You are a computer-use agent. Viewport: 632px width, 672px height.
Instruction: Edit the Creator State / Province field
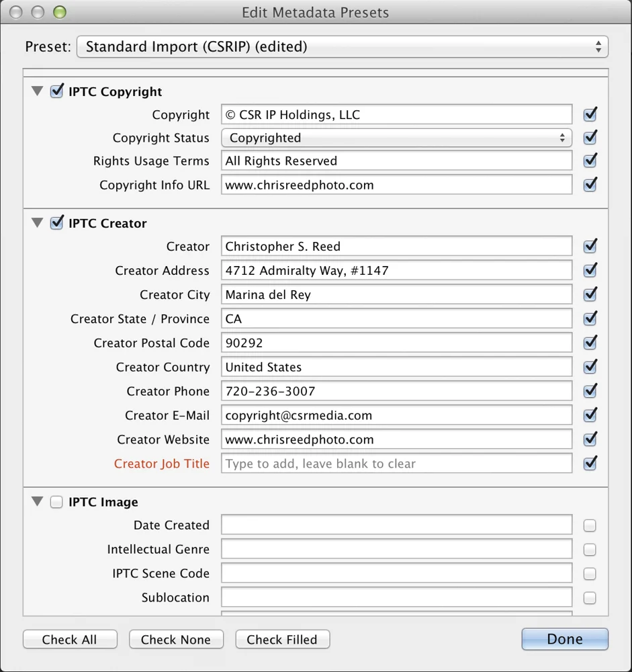(396, 319)
